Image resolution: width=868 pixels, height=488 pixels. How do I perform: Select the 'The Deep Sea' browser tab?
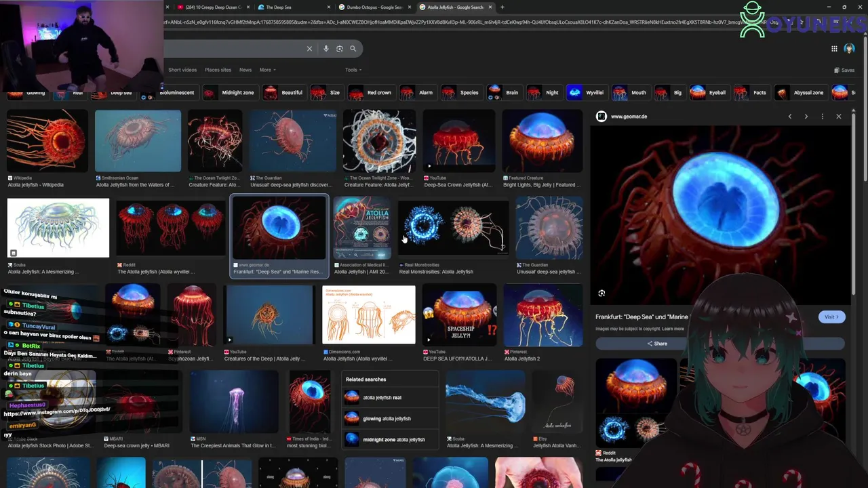pyautogui.click(x=293, y=7)
